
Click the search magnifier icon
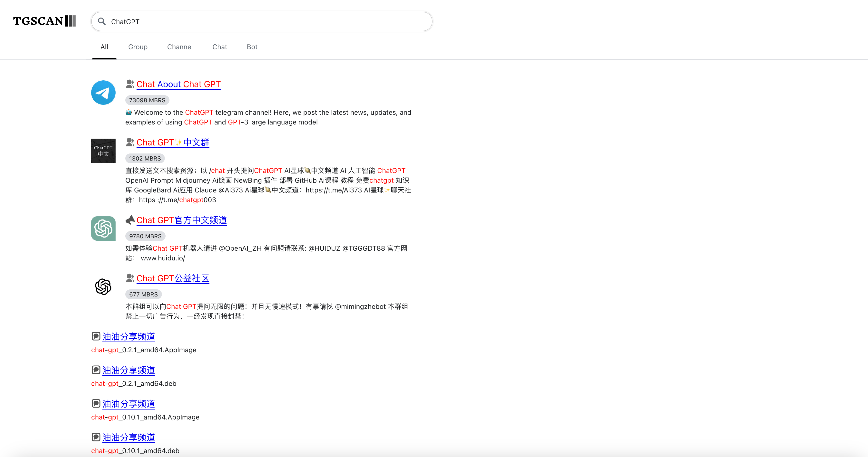(102, 21)
